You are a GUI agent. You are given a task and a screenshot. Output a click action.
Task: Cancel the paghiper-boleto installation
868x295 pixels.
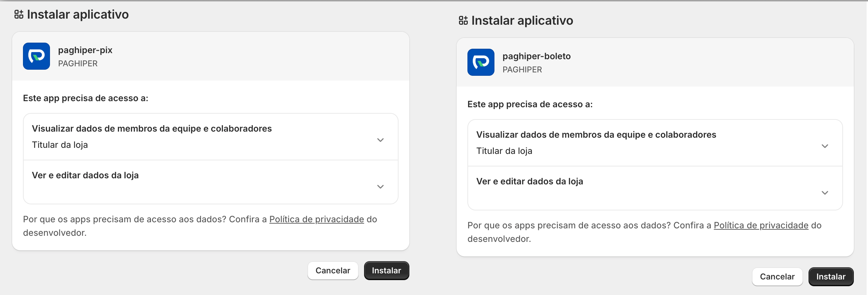[x=777, y=277]
